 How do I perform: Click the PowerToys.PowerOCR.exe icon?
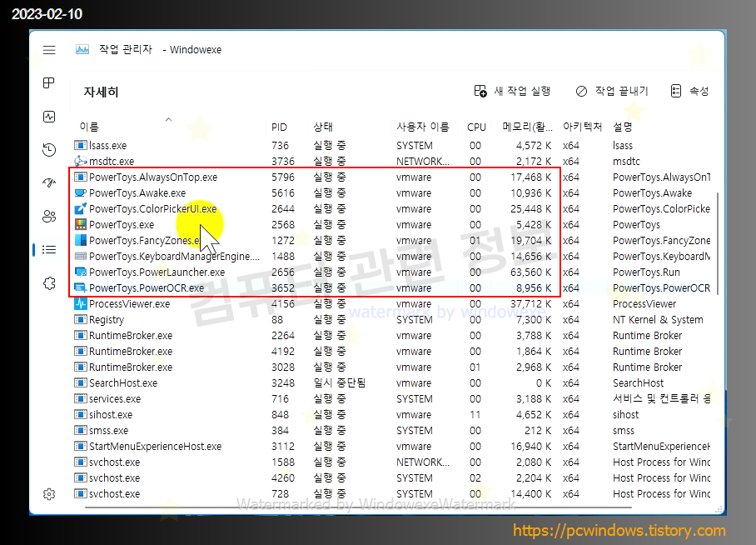tap(81, 287)
